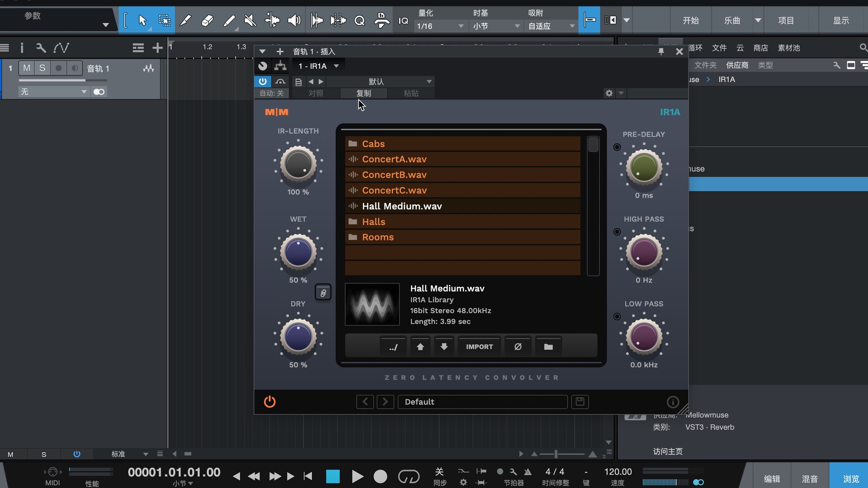868x488 pixels.
Task: Open folder button in IR1A browser
Action: [x=548, y=347]
